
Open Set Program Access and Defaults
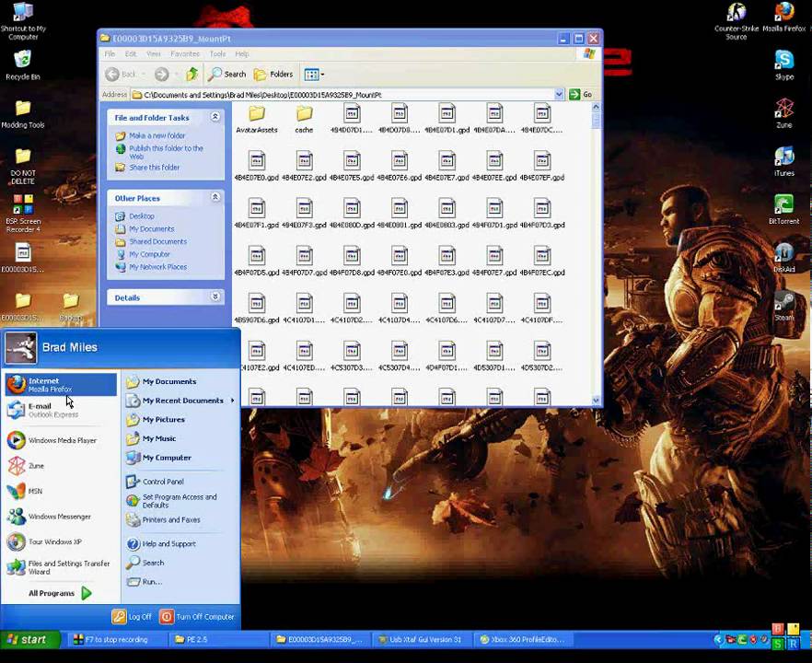click(180, 501)
